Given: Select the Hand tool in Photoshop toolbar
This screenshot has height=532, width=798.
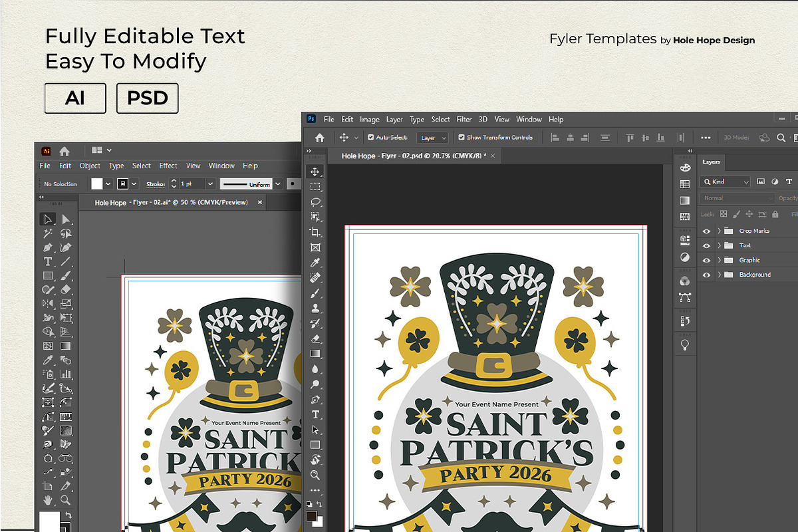Looking at the screenshot, I should pos(315,460).
